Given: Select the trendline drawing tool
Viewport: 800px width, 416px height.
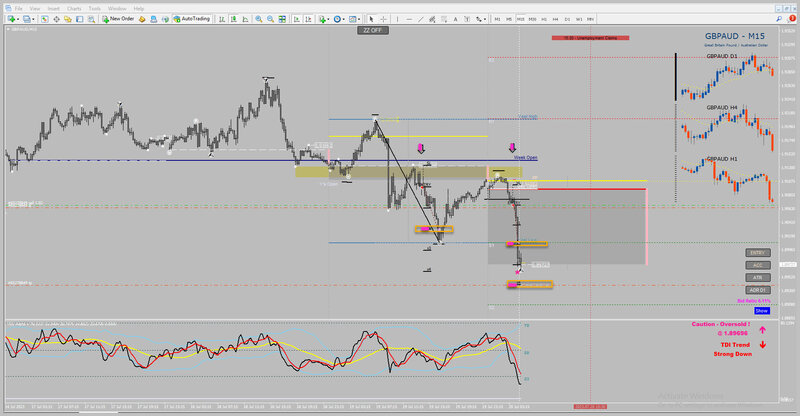Looking at the screenshot, I should (421, 19).
